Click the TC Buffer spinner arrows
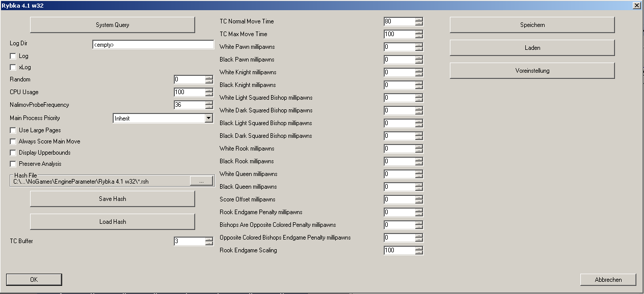Screen dimensions: 644x294 tap(209, 241)
